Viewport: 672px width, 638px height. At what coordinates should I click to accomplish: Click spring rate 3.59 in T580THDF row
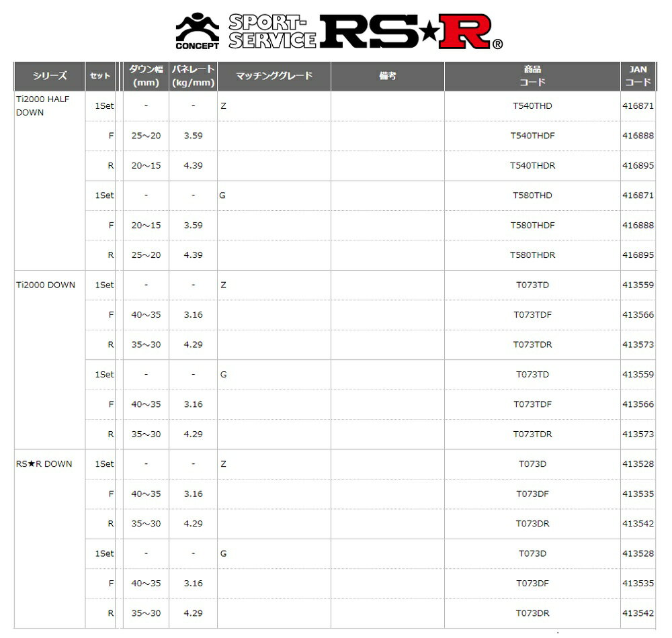(194, 225)
